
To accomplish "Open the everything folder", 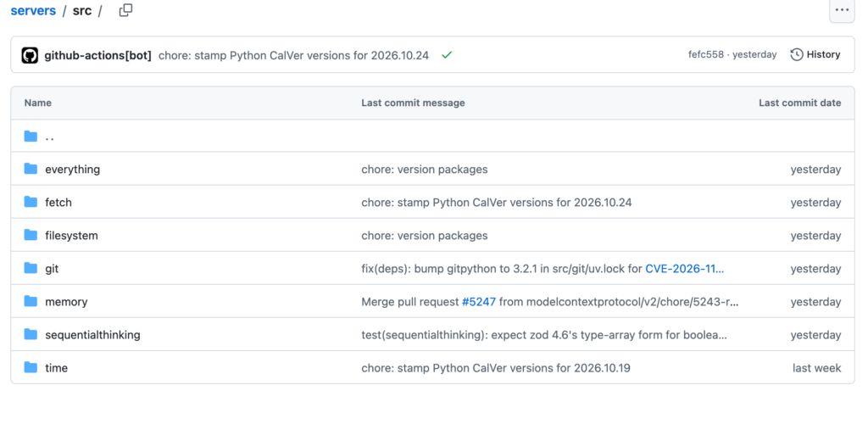I will click(73, 170).
